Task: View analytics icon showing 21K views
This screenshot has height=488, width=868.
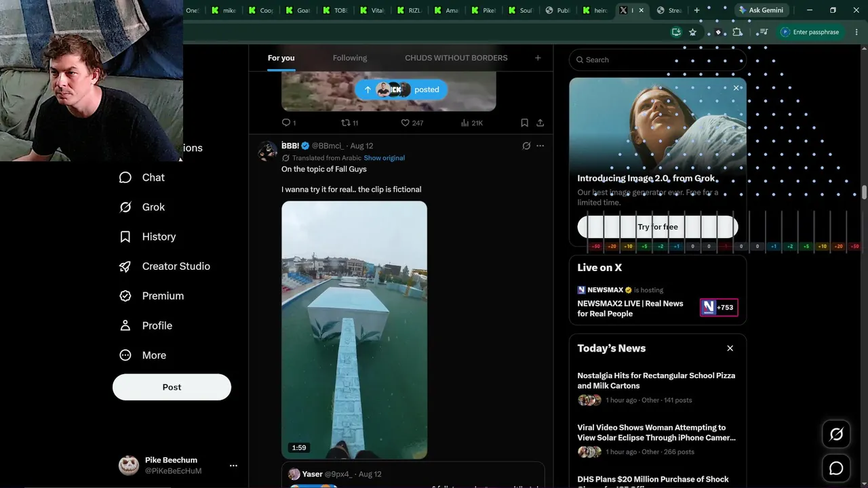Action: (465, 123)
